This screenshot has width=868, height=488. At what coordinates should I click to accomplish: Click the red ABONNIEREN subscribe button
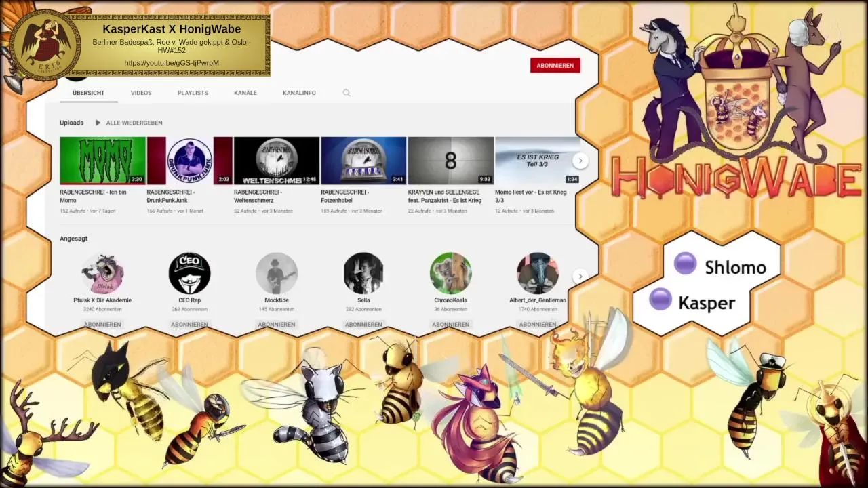(555, 66)
